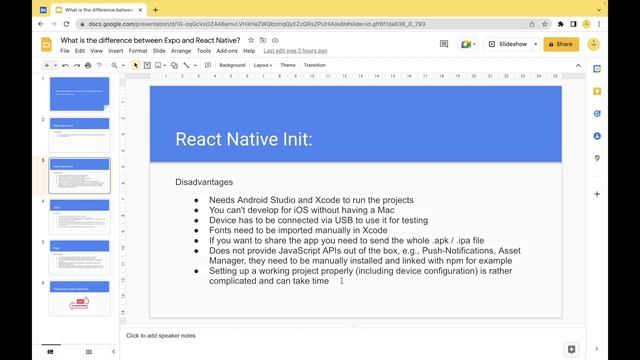Image resolution: width=640 pixels, height=360 pixels.
Task: Click the Print icon
Action: (88, 65)
